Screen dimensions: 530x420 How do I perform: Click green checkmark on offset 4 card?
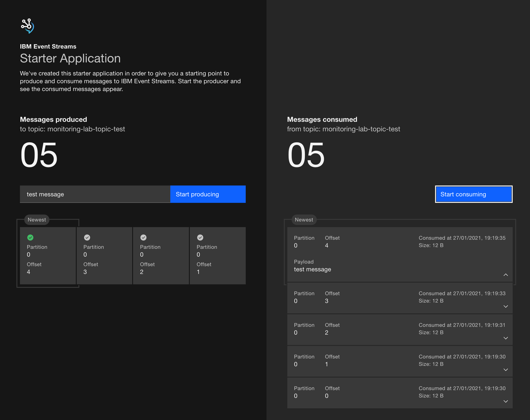(x=30, y=237)
